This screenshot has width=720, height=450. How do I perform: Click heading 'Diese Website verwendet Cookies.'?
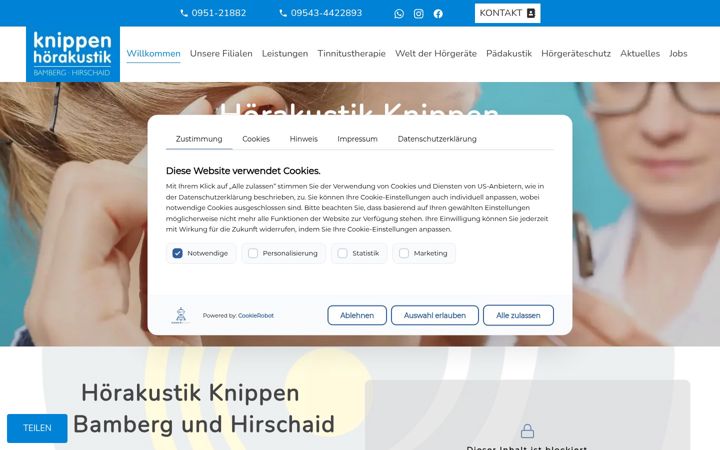click(x=243, y=171)
